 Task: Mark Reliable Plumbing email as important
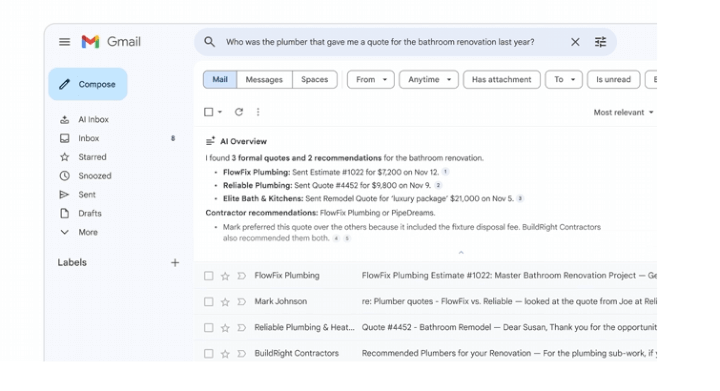point(241,328)
